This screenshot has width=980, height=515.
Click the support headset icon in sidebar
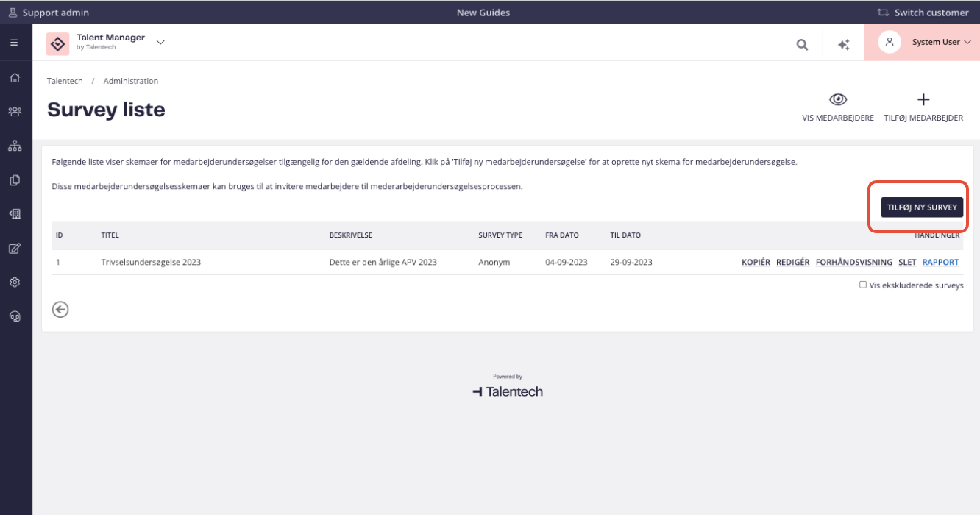click(x=15, y=316)
